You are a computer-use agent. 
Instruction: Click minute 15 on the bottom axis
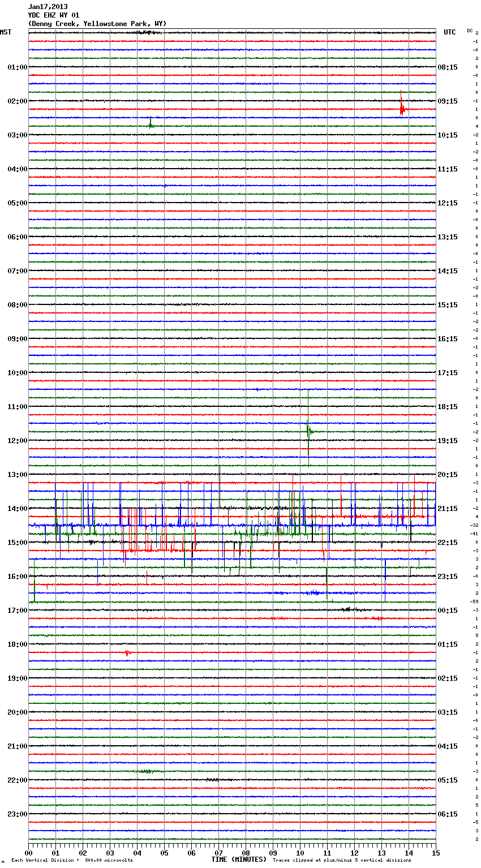(436, 853)
